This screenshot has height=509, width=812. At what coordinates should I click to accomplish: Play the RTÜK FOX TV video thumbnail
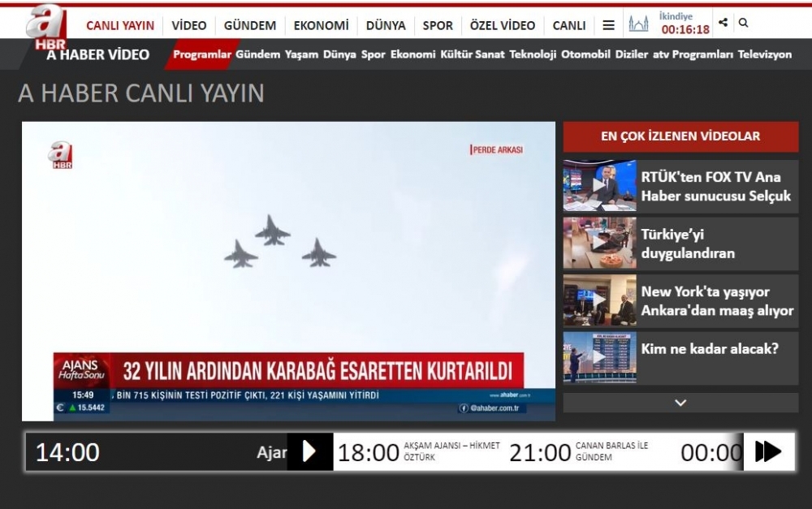coord(599,186)
